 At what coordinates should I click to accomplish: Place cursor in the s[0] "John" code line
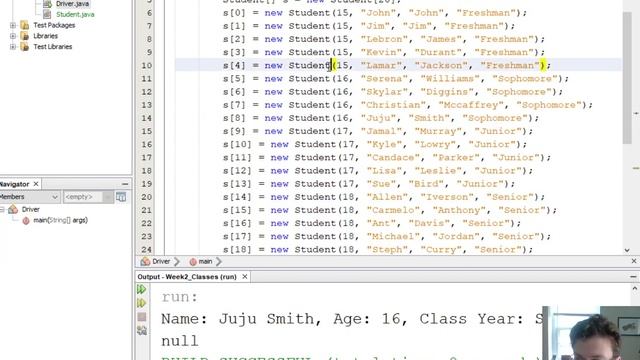(375, 13)
